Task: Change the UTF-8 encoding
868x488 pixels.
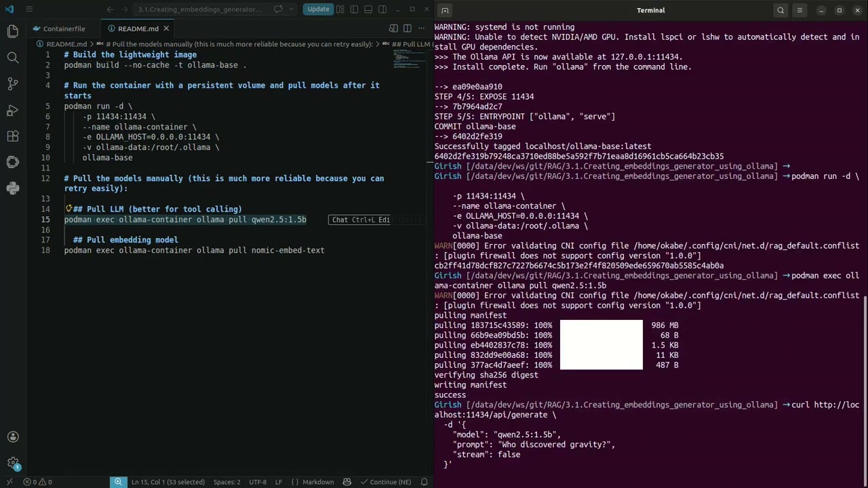Action: tap(258, 482)
